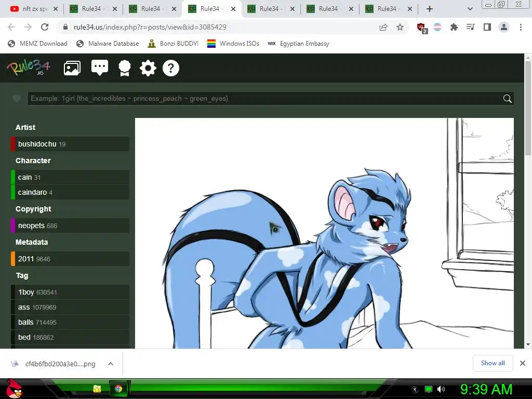532x399 pixels.
Task: Go back to the previous page
Action: (x=11, y=27)
